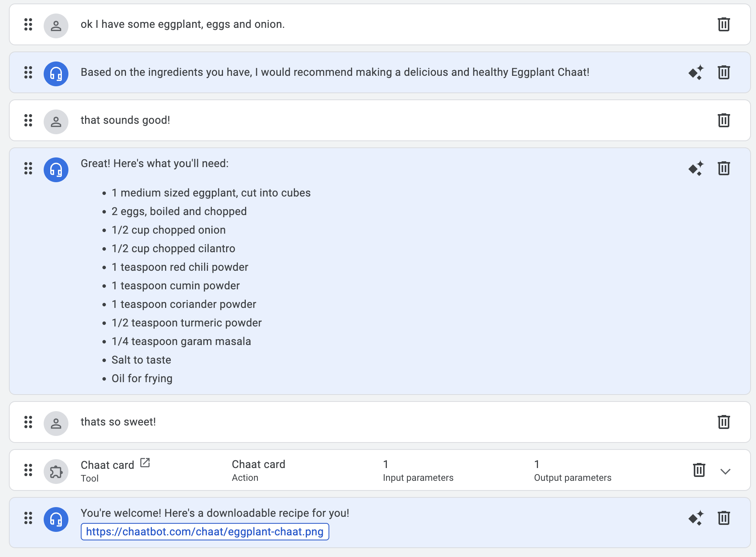Image resolution: width=756 pixels, height=557 pixels.
Task: Delete the 'that sounds good!' message
Action: (724, 120)
